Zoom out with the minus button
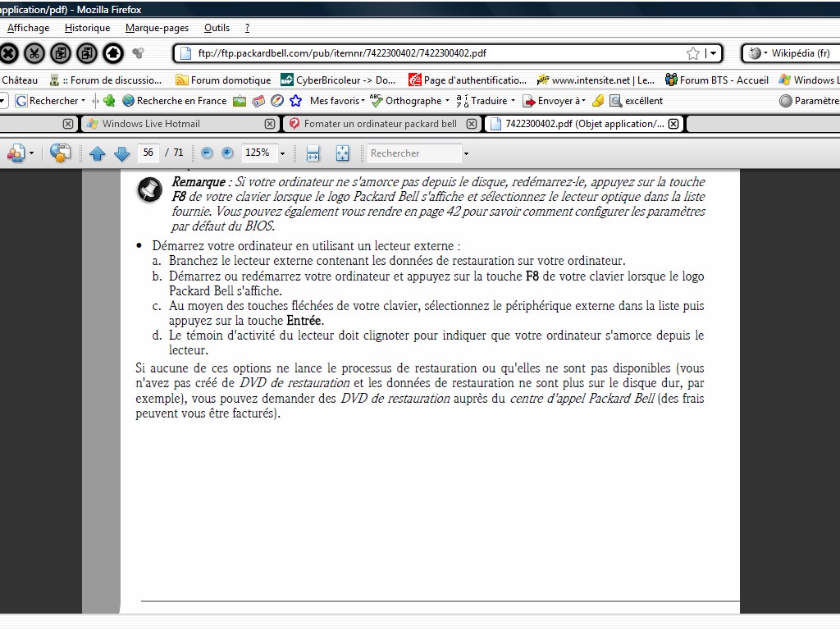 (x=207, y=153)
